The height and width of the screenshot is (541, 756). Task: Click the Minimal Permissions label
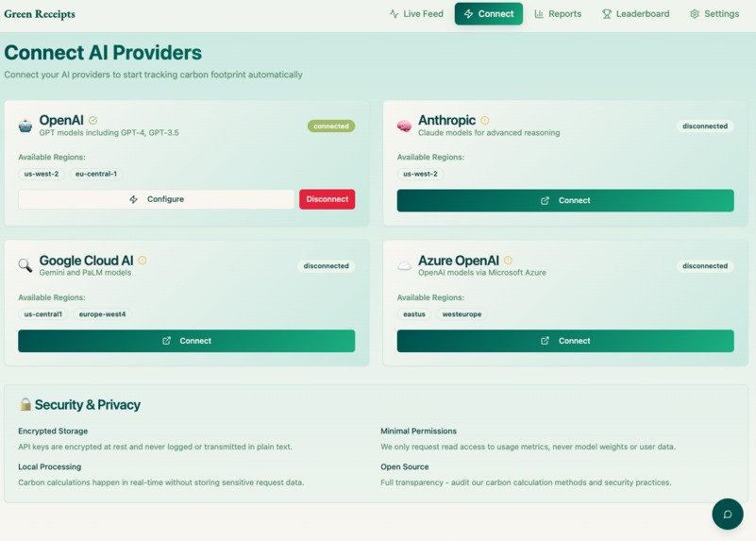tap(418, 431)
